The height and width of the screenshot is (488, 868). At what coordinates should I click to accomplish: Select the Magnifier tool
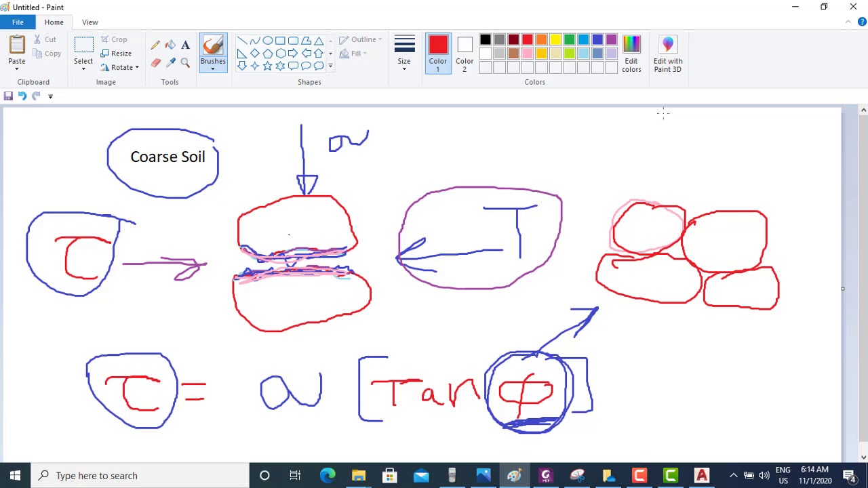click(185, 63)
